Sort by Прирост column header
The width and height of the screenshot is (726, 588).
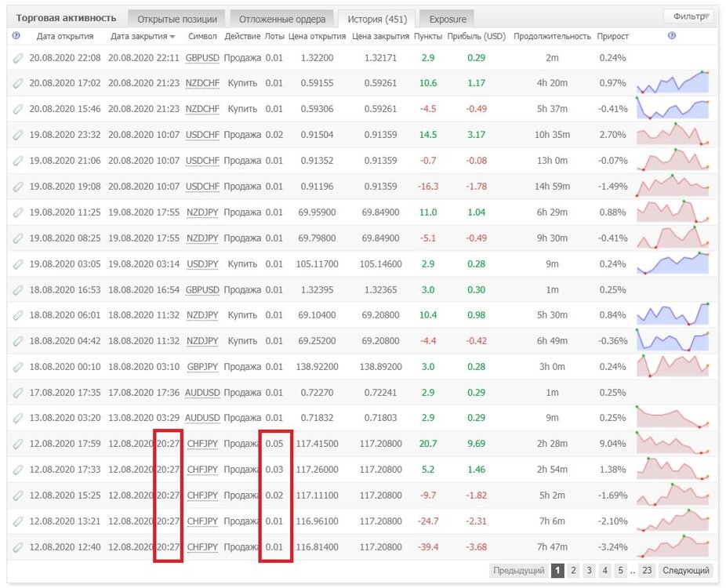point(612,36)
